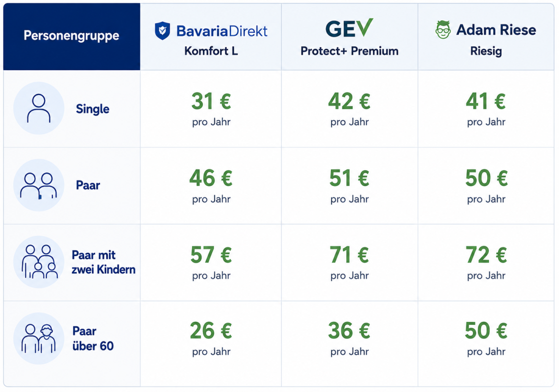This screenshot has height=392, width=559.
Task: Select the family with two children icon
Action: [x=39, y=261]
